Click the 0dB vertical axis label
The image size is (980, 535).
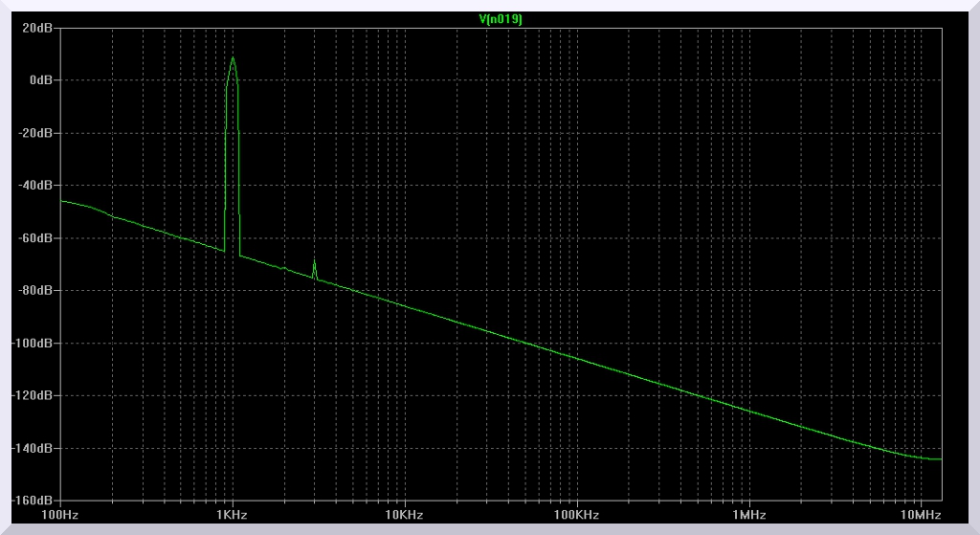[41, 80]
